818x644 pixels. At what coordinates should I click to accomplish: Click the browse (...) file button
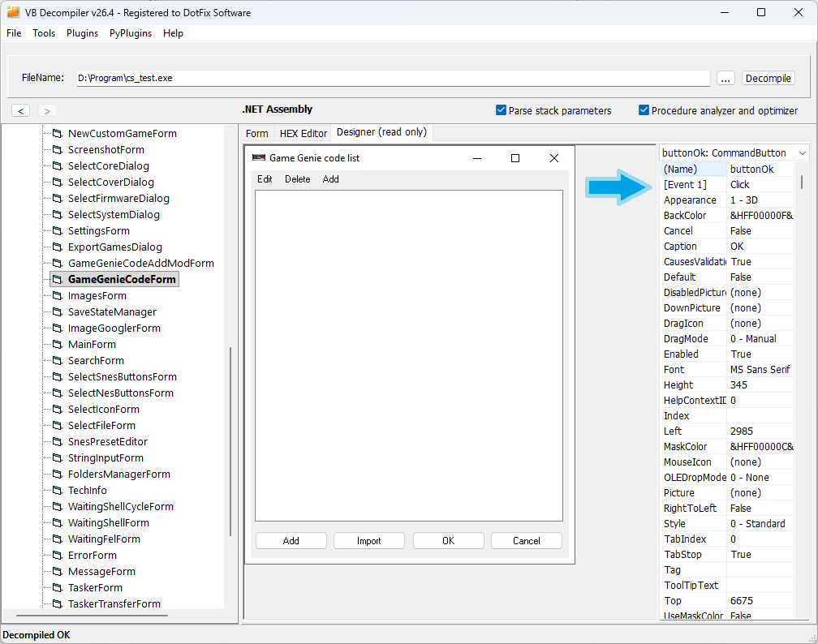coord(725,78)
